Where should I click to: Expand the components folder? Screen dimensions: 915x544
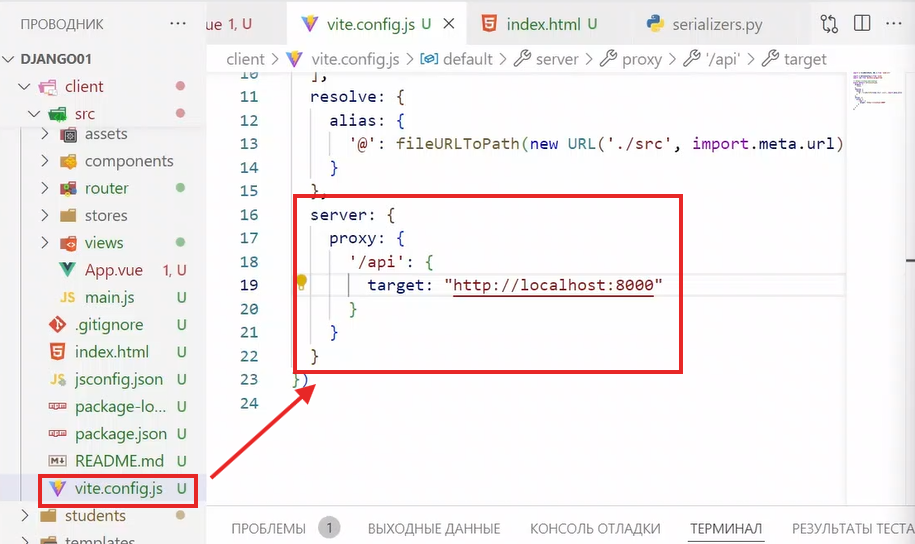coord(128,161)
